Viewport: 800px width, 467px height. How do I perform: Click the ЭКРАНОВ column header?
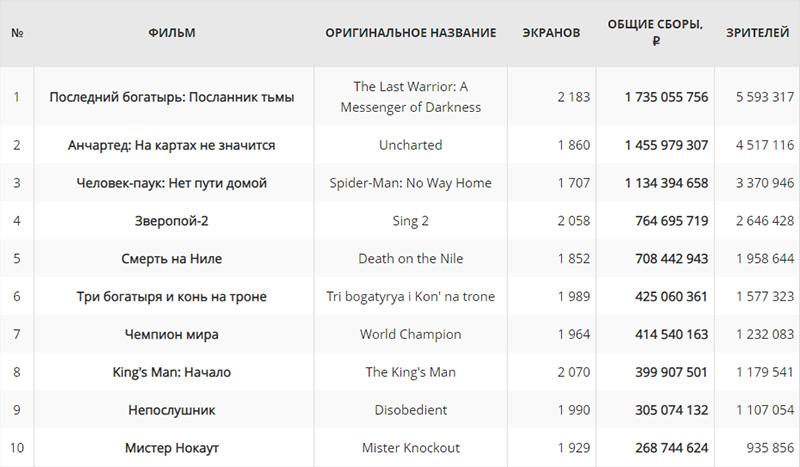point(551,33)
